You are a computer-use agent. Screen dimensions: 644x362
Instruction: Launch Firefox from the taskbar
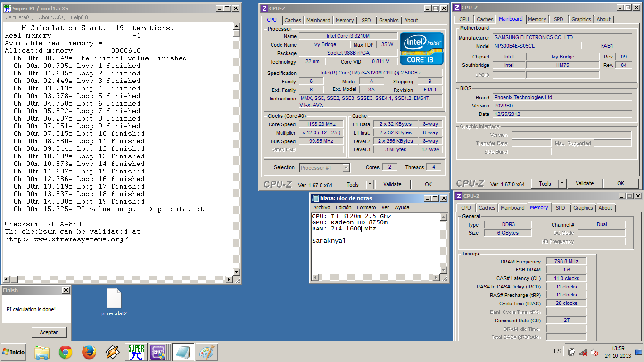point(89,352)
